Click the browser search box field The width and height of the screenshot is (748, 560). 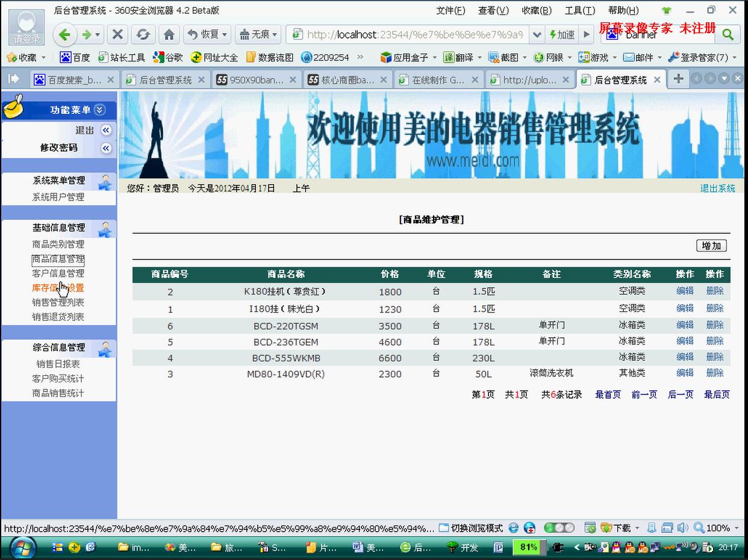pos(659,34)
